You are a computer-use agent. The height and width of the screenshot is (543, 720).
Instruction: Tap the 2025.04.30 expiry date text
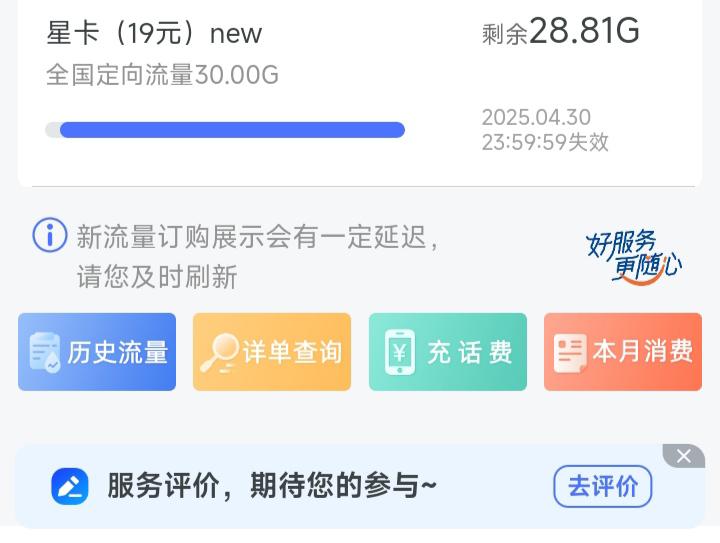pos(536,117)
